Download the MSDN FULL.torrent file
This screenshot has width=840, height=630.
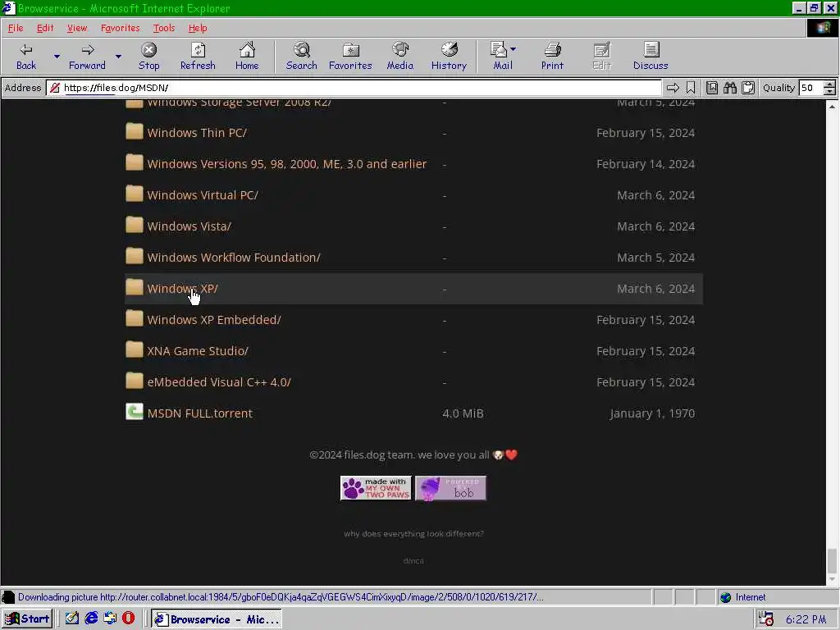pyautogui.click(x=200, y=413)
